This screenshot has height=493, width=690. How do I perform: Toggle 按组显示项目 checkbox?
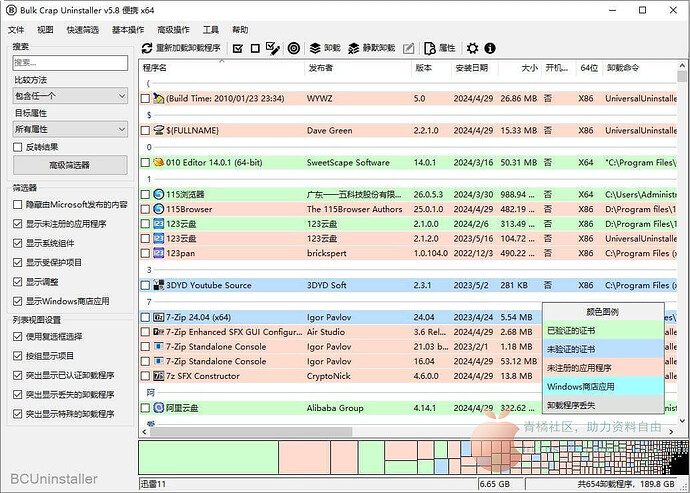tap(18, 356)
